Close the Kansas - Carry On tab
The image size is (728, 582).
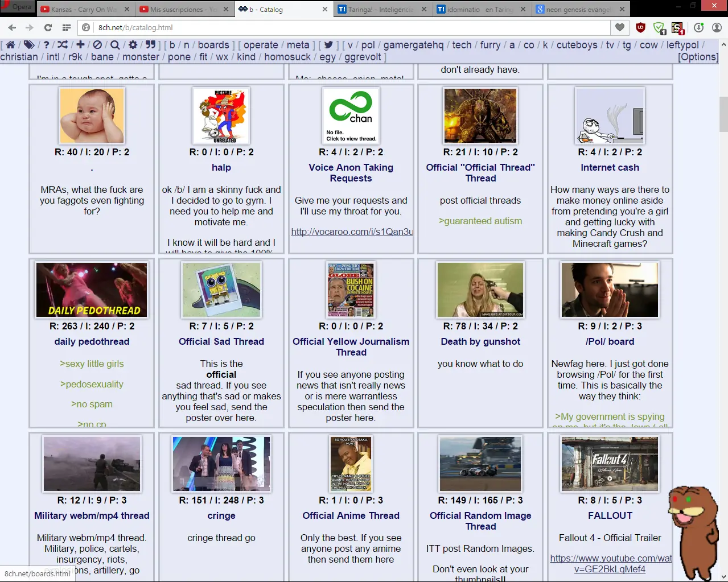tap(127, 9)
